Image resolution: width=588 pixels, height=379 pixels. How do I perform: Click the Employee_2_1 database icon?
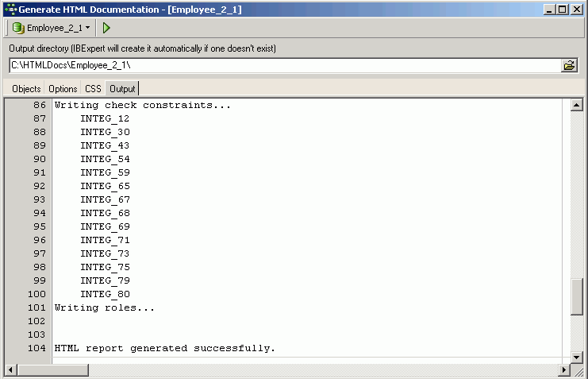point(17,28)
